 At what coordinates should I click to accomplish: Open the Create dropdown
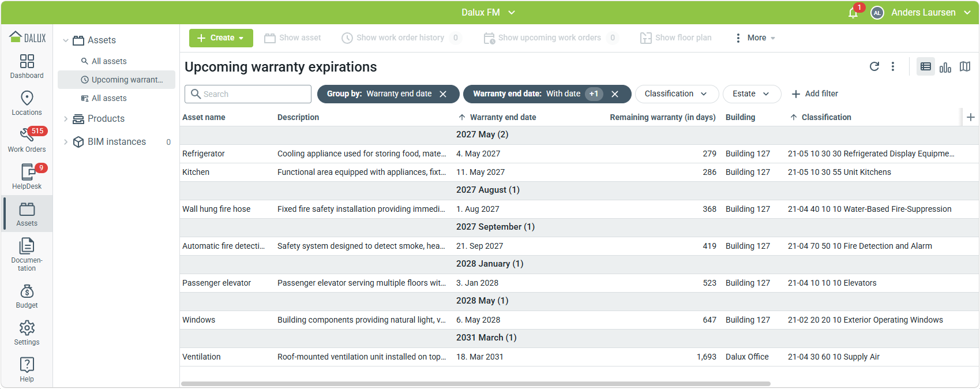[x=221, y=38]
